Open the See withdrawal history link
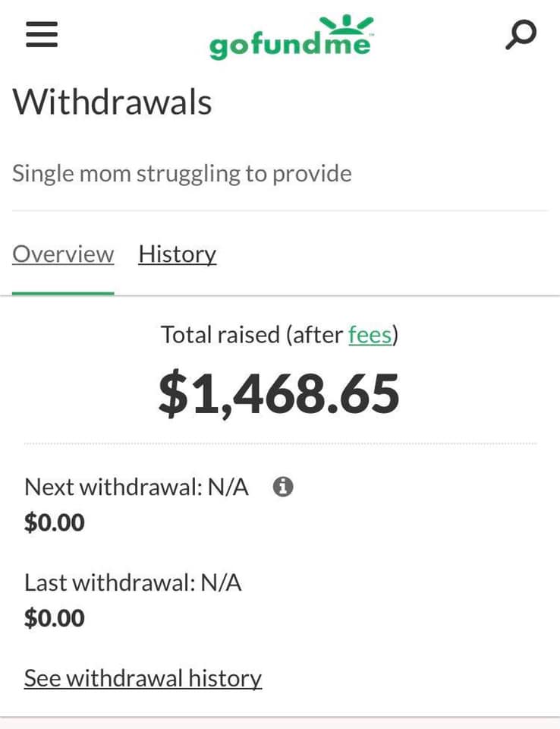Image resolution: width=560 pixels, height=729 pixels. [x=143, y=677]
